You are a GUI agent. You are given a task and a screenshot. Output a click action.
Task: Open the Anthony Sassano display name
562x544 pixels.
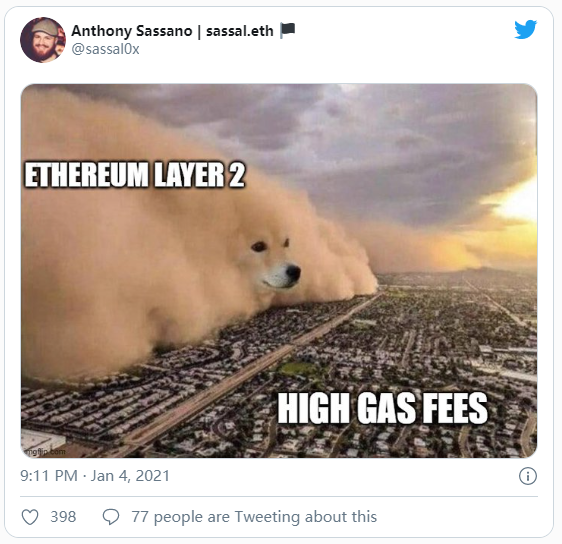(132, 31)
